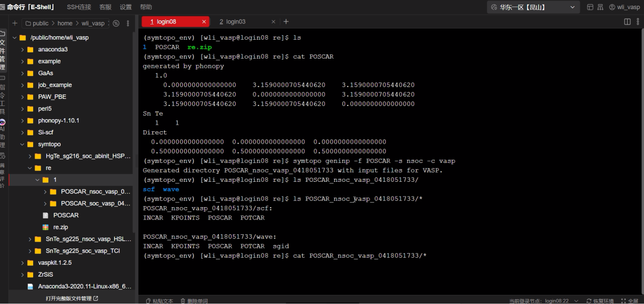Open terminal more-options dots menu
The image size is (644, 304).
coord(637,22)
